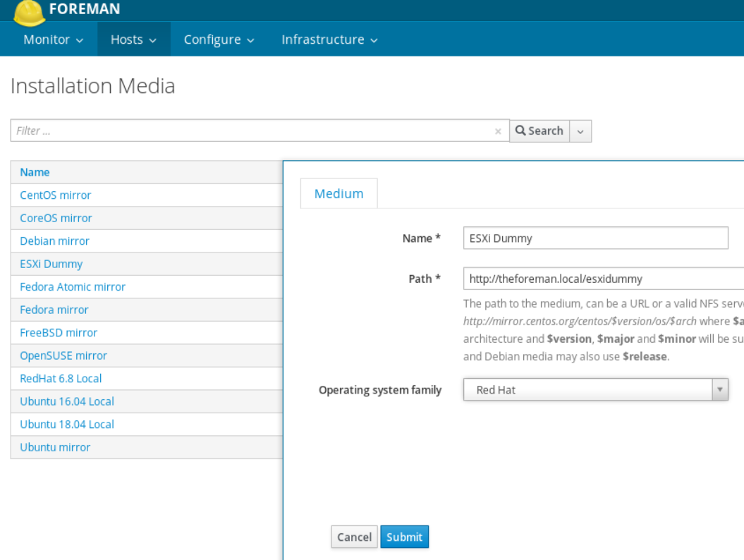Viewport: 744px width, 560px height.
Task: Open the Monitor menu
Action: [x=54, y=39]
